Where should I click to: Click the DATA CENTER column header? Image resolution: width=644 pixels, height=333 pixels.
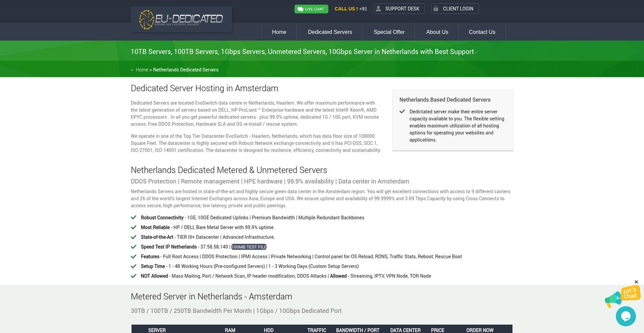tap(405, 330)
